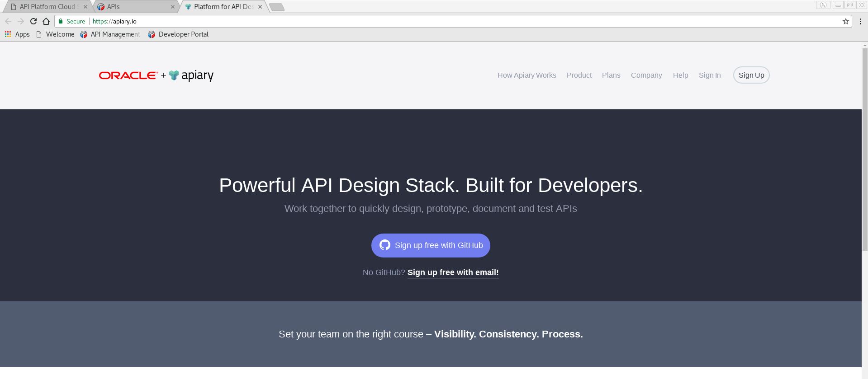Click the home icon in toolbar
Viewport: 868px width, 379px height.
46,21
